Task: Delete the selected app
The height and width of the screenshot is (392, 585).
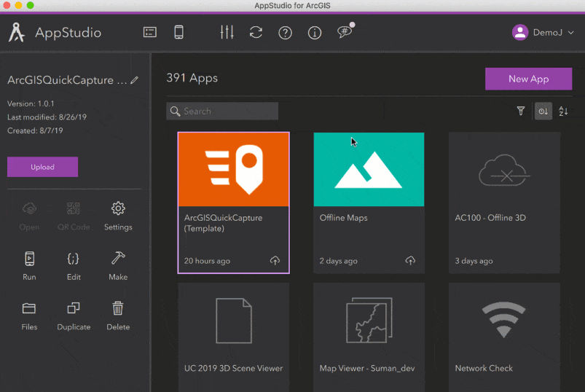Action: (118, 308)
